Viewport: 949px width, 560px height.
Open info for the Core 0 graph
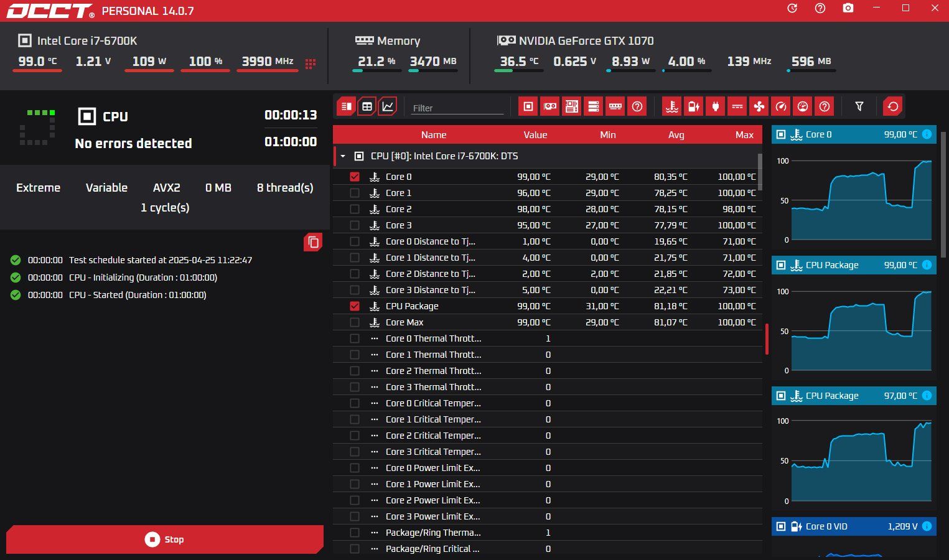pos(927,134)
